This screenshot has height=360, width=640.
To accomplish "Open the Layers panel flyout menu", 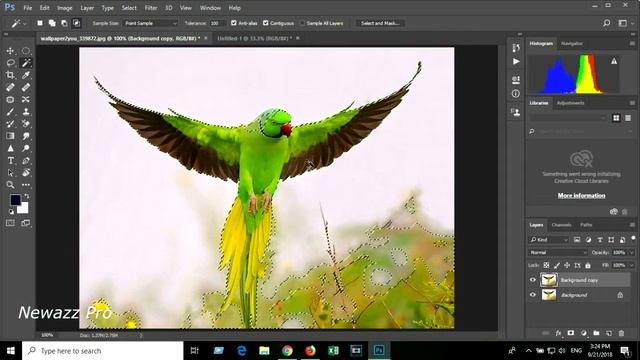I will click(x=632, y=225).
